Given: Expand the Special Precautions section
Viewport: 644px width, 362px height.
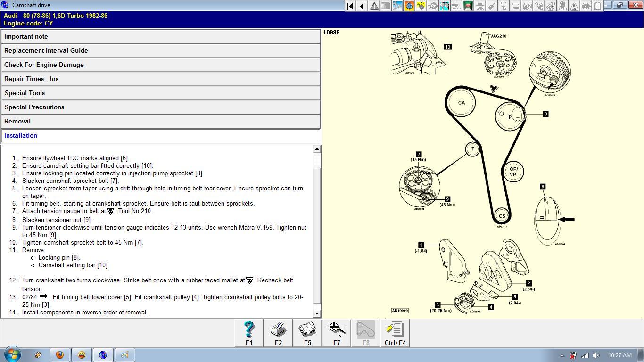Looking at the screenshot, I should point(160,107).
